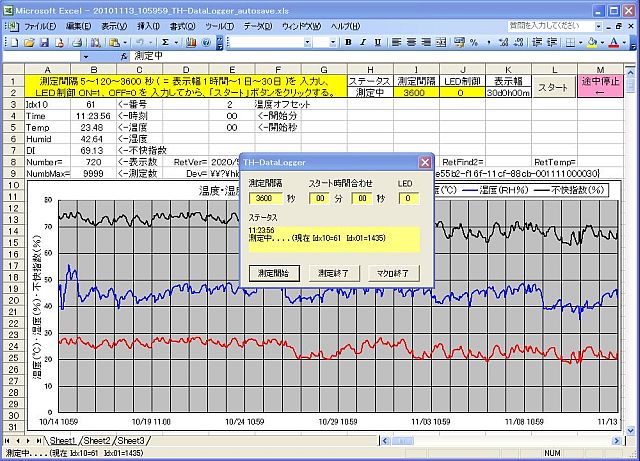Click the pink 途中停止 button
640x461 pixels.
tap(600, 87)
